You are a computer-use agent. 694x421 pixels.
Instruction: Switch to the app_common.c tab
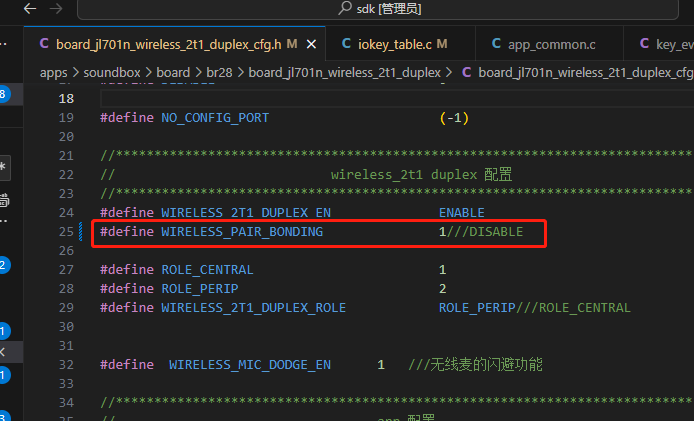coord(549,43)
